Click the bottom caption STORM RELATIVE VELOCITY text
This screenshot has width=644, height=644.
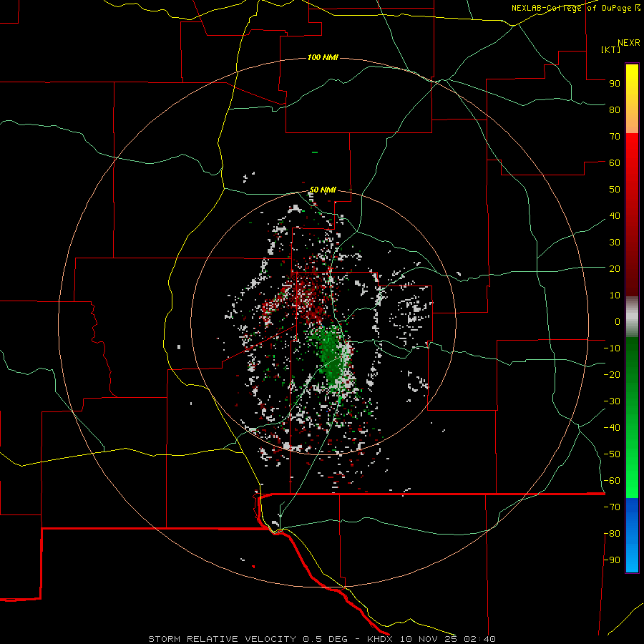click(x=222, y=639)
